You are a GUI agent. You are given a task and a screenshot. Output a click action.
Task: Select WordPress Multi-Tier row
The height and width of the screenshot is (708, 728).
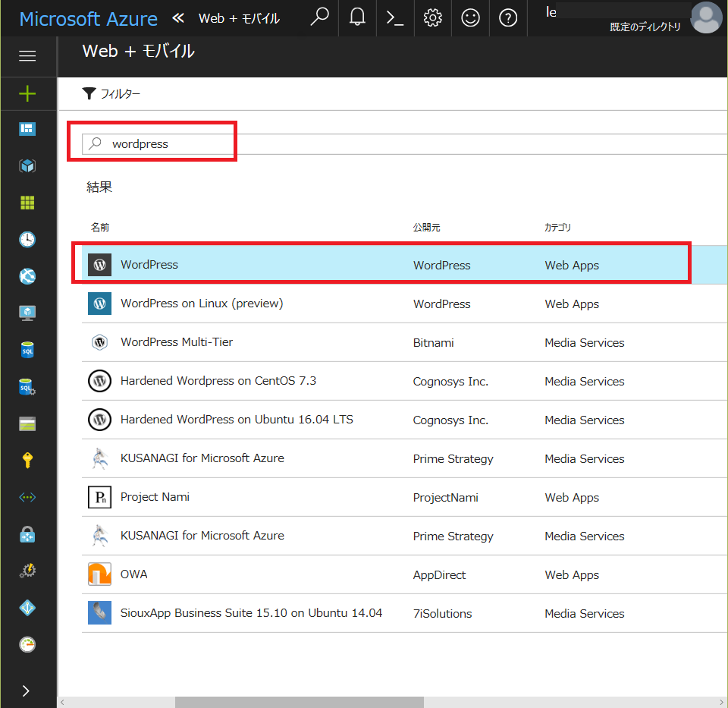point(404,342)
